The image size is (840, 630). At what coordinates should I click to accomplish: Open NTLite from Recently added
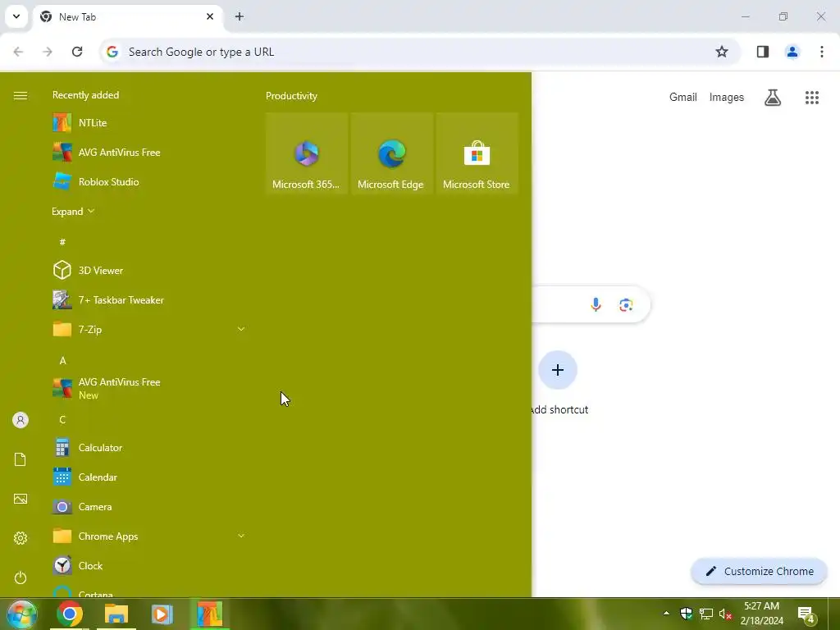pos(149,123)
